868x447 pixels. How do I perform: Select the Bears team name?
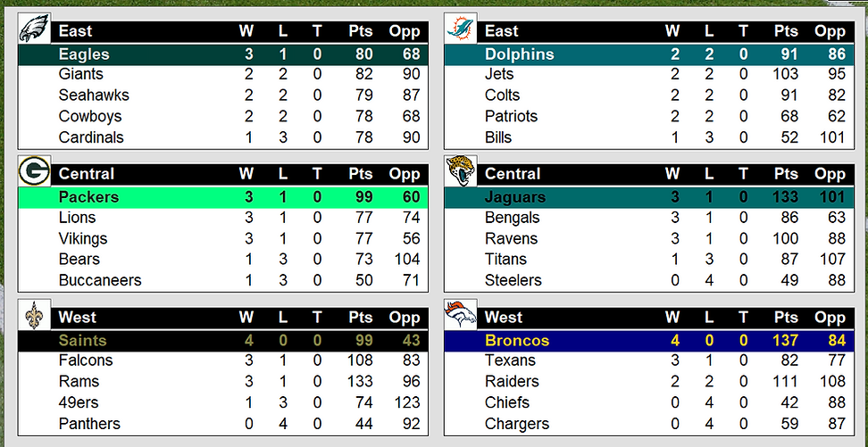tap(79, 260)
